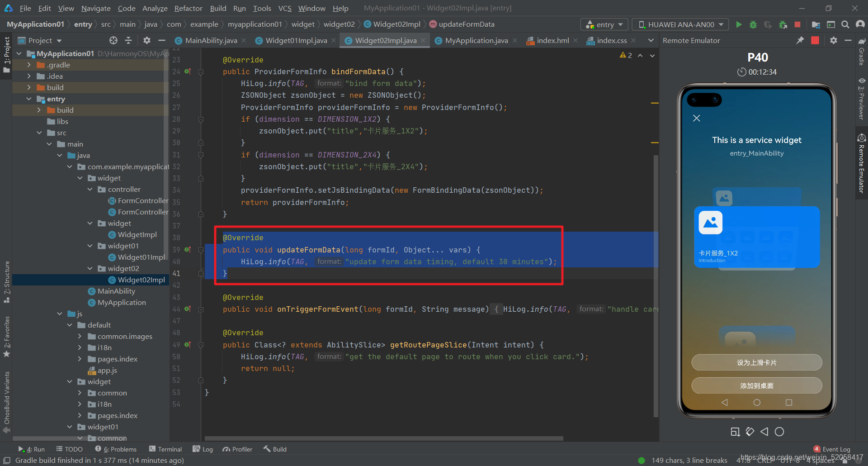The height and width of the screenshot is (466, 868).
Task: Fold the updateFormData method at line 39
Action: point(201,250)
